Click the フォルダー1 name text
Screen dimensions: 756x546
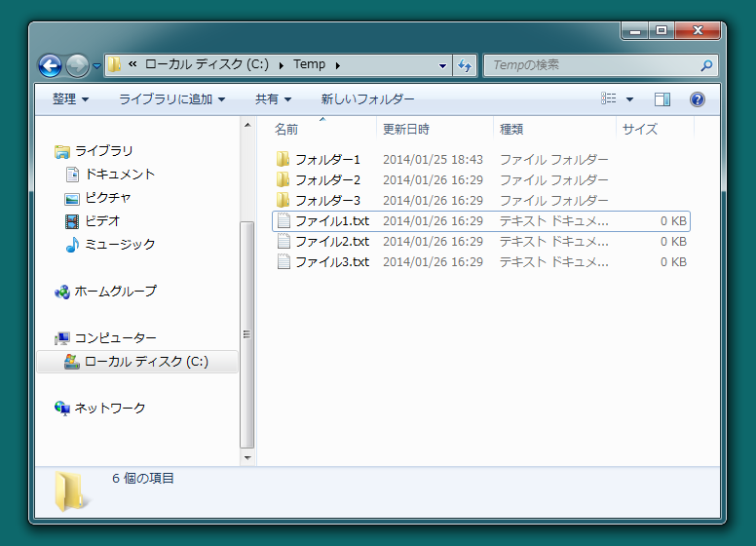click(327, 159)
